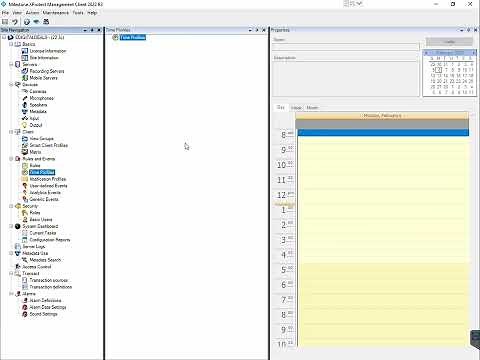This screenshot has height=360, width=480.
Task: Open the View menu
Action: coord(17,13)
